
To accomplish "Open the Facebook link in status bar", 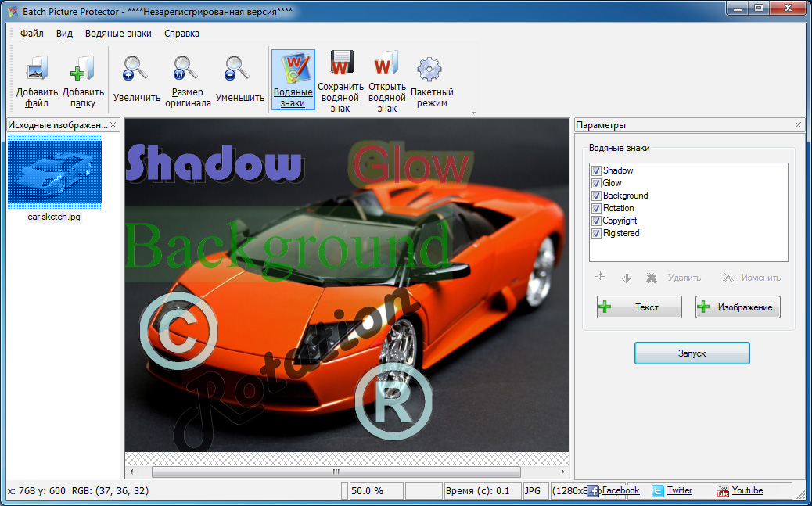I will (x=620, y=490).
